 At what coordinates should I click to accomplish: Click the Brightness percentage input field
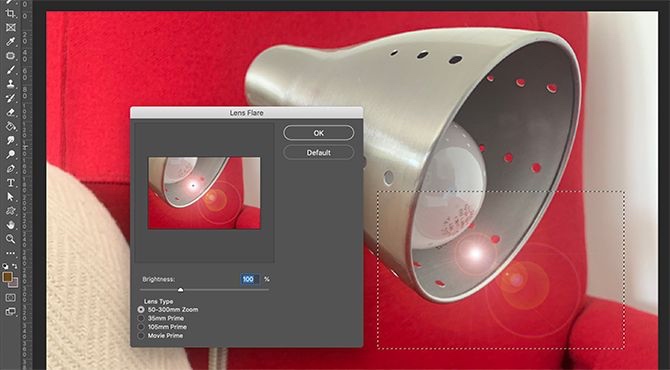pyautogui.click(x=250, y=279)
